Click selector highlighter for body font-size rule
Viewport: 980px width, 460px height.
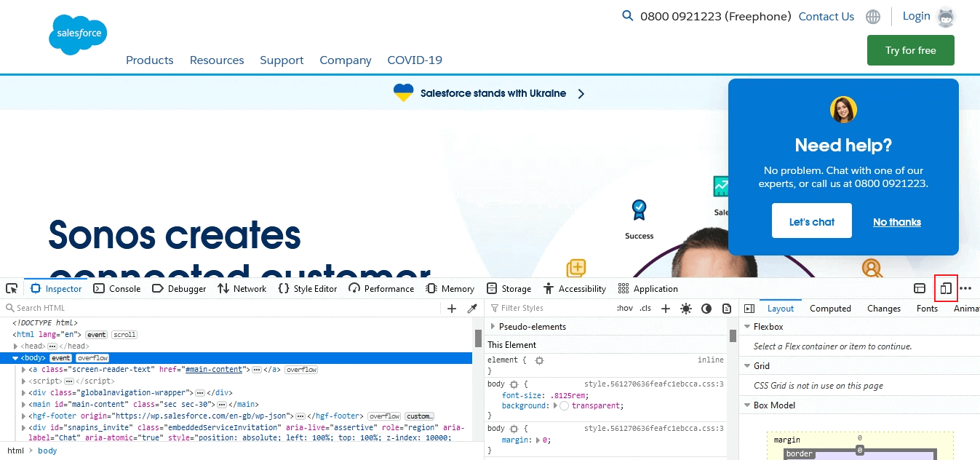514,384
